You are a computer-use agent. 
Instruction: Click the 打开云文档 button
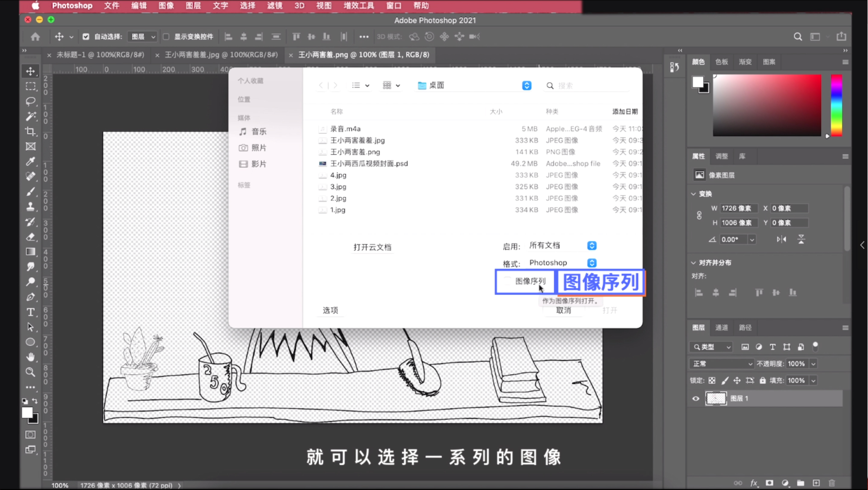(x=372, y=247)
